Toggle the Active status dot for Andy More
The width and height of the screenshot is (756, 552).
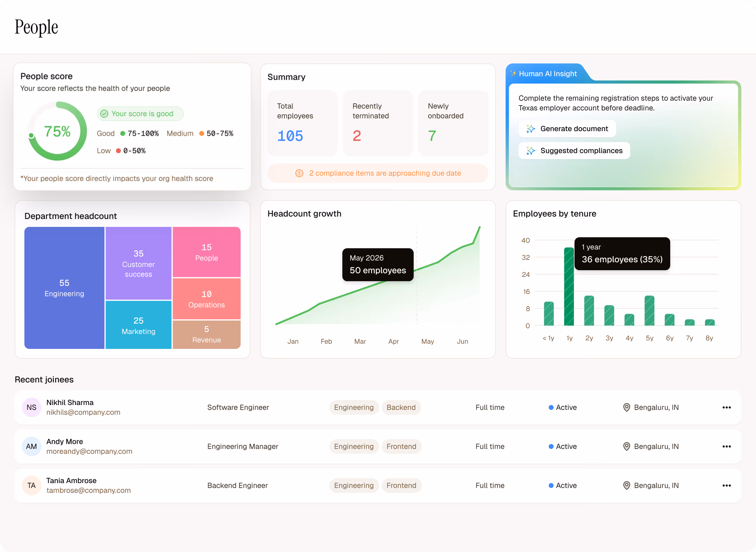551,446
